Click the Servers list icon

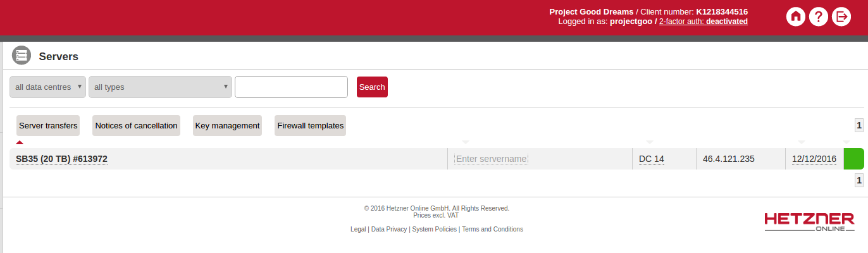22,56
